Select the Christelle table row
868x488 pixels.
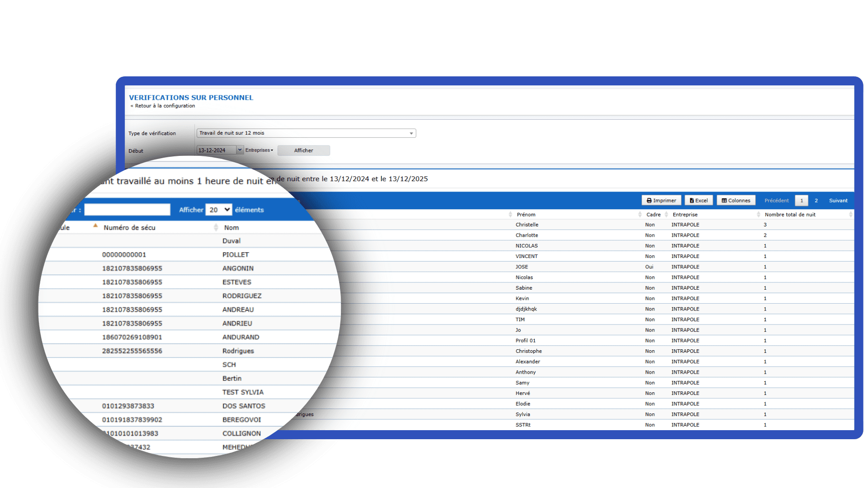pyautogui.click(x=527, y=225)
